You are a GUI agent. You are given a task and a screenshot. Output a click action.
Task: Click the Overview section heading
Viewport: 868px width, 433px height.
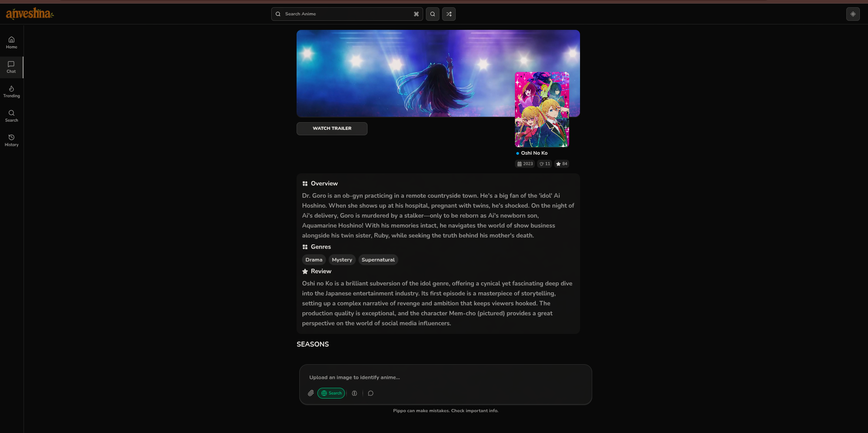coord(324,183)
